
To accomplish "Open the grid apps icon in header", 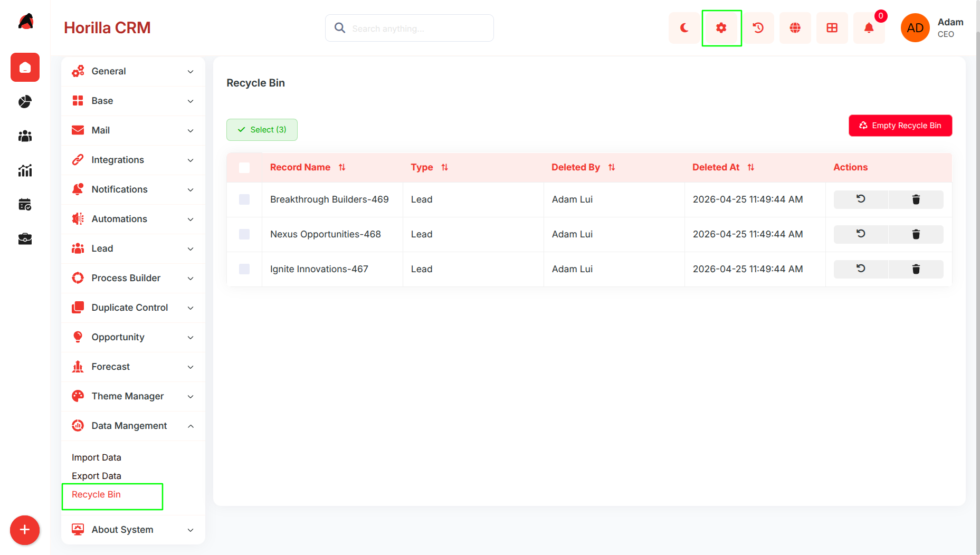I will click(832, 28).
